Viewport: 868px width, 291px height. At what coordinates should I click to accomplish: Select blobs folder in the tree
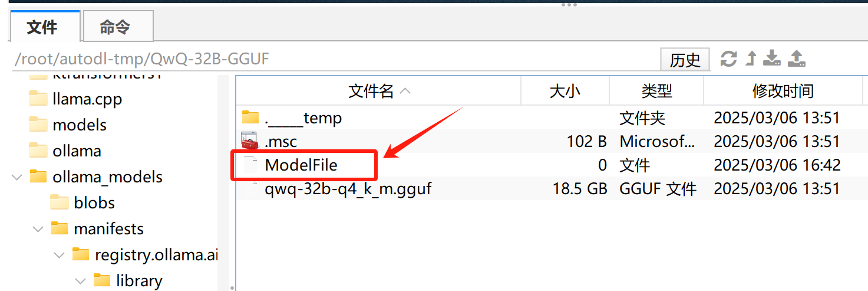[94, 203]
